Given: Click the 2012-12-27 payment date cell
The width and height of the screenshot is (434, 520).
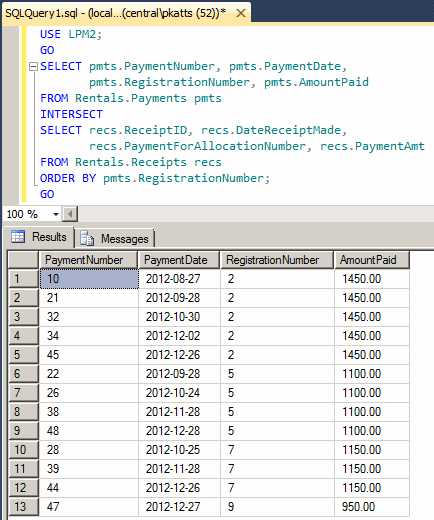Looking at the screenshot, I should [x=179, y=507].
